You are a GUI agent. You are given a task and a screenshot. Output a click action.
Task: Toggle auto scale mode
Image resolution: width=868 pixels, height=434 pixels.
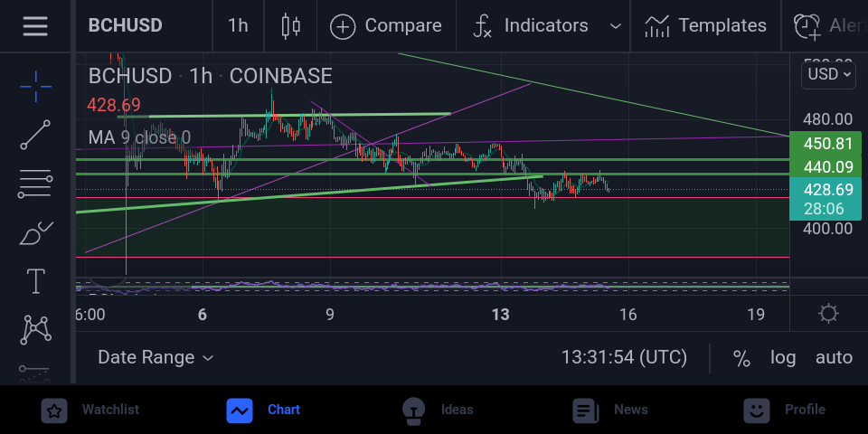coord(834,358)
